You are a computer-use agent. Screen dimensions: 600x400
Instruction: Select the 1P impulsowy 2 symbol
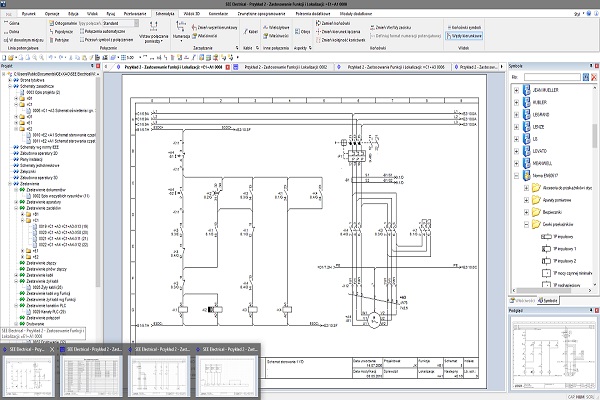(559, 261)
